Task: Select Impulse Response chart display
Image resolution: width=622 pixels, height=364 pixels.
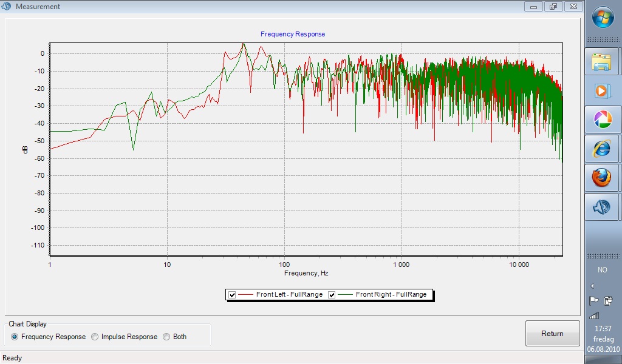Action: pyautogui.click(x=95, y=337)
